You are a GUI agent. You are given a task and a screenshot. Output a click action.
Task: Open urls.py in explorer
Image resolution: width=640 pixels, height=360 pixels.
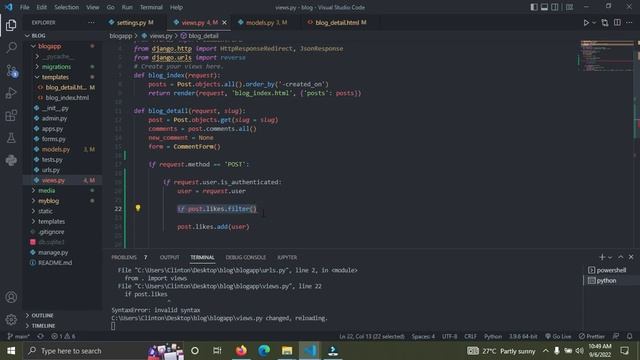51,170
